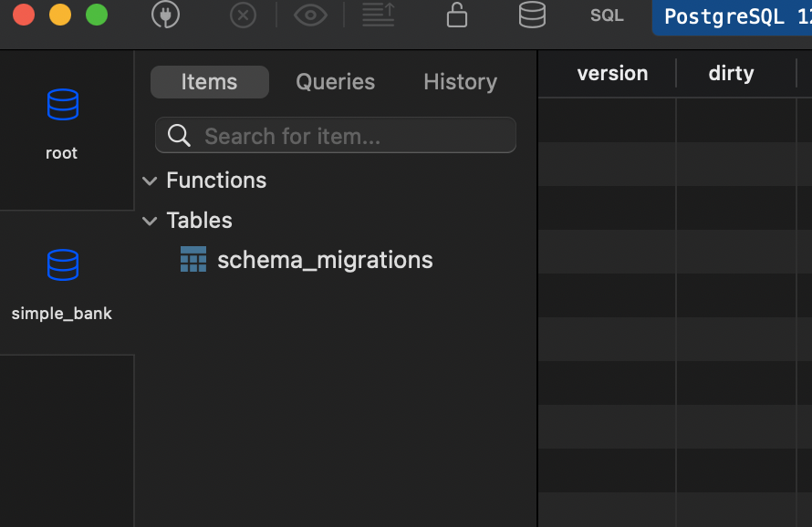This screenshot has height=527, width=812.
Task: Switch to the Items tab
Action: pos(209,82)
